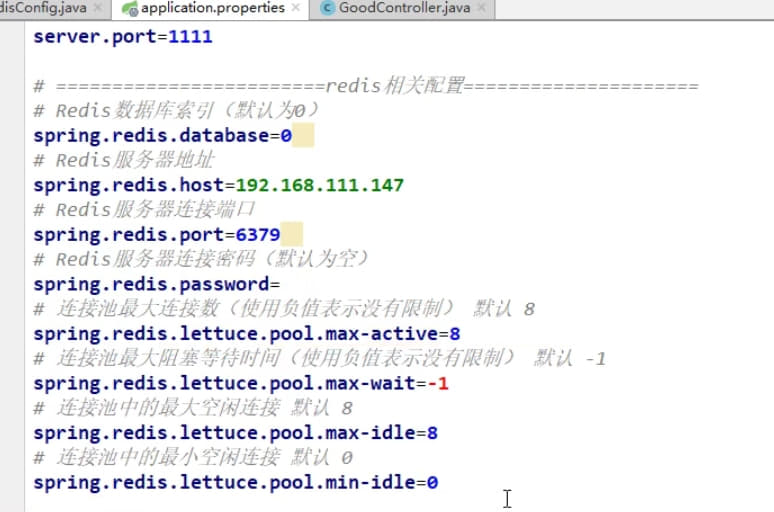Click the server.port=1111 line

pos(123,37)
